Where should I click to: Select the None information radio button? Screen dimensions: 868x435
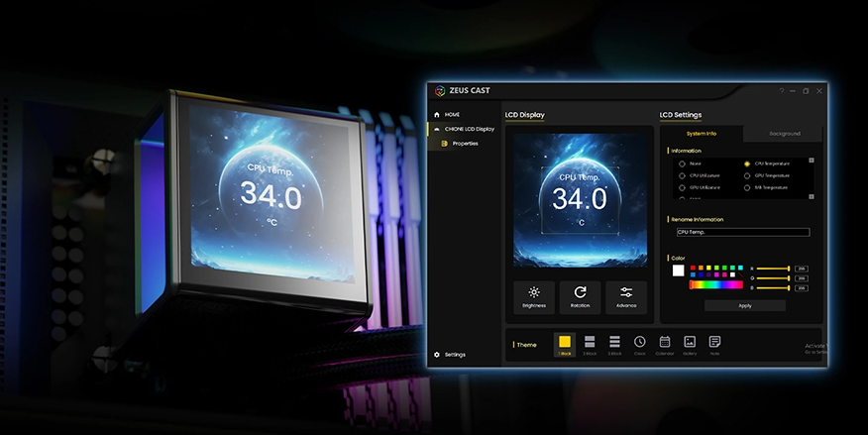(682, 163)
